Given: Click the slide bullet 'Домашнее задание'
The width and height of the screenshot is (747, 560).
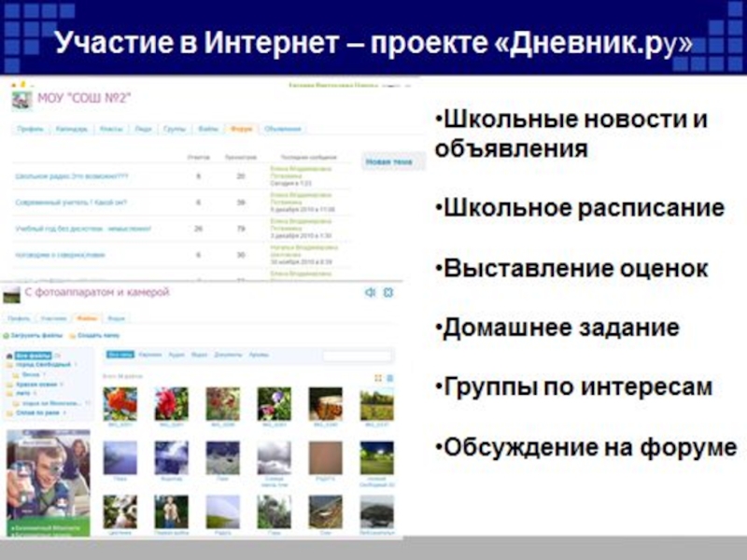Looking at the screenshot, I should pos(557,329).
